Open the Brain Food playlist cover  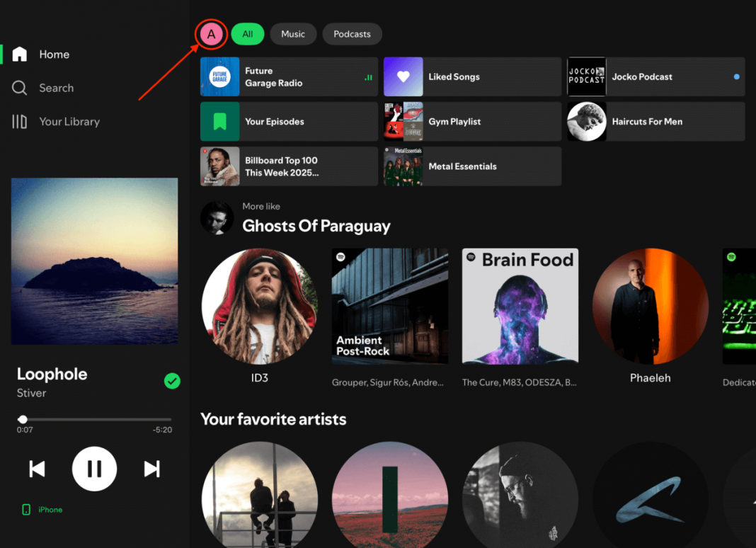[x=520, y=307]
